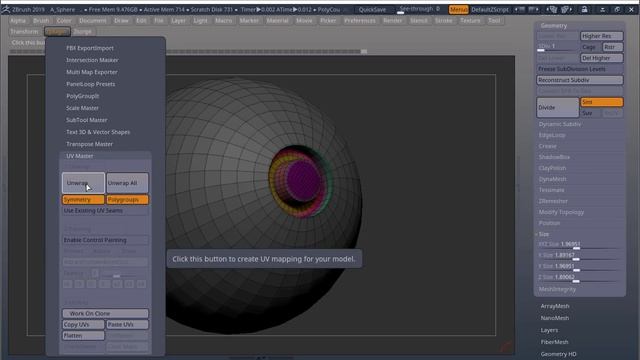Open the Texture menu

pos(470,20)
